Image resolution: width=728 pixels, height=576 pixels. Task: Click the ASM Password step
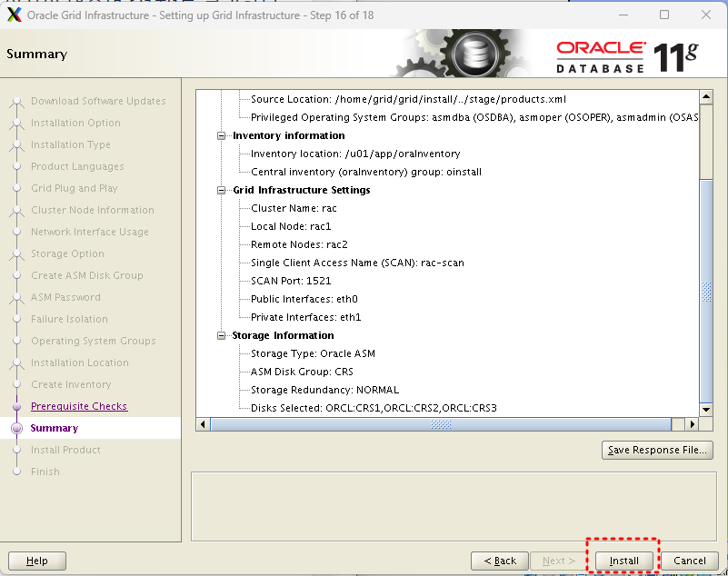[65, 297]
